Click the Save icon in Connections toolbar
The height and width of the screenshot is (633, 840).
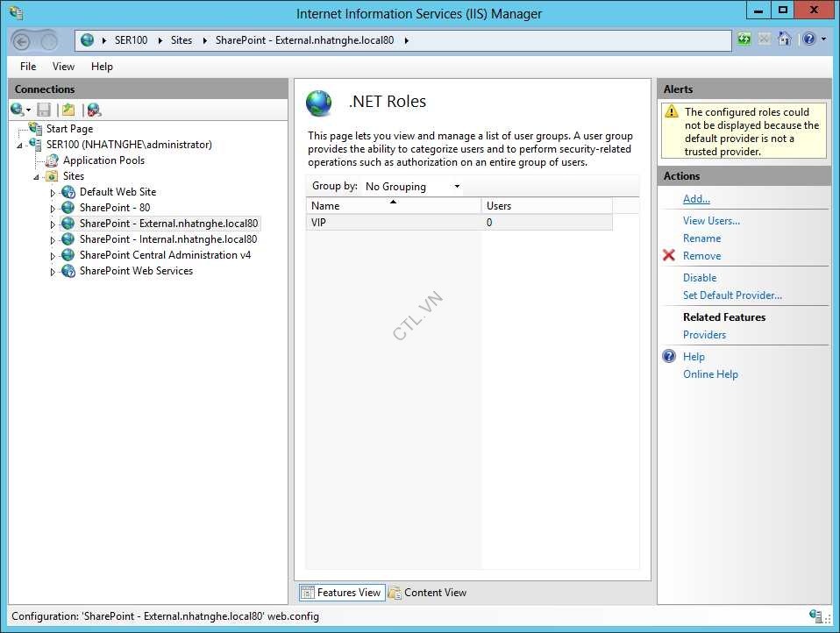click(x=44, y=110)
